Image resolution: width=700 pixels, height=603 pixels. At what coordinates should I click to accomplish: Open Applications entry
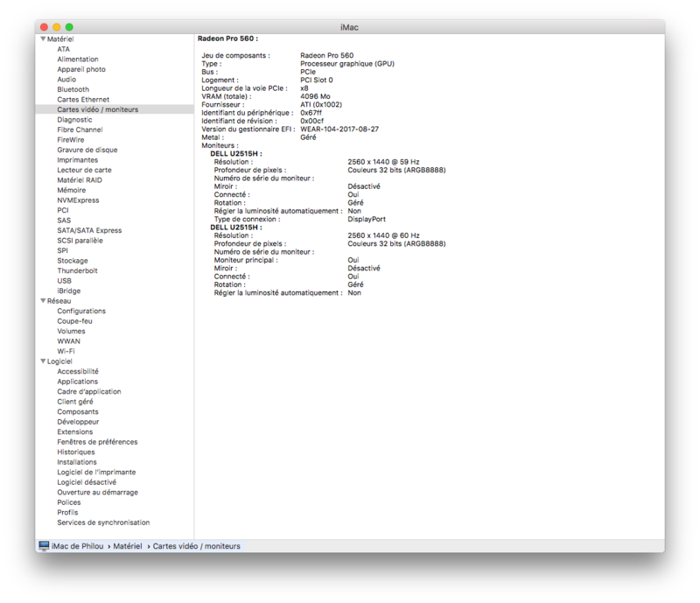[77, 382]
